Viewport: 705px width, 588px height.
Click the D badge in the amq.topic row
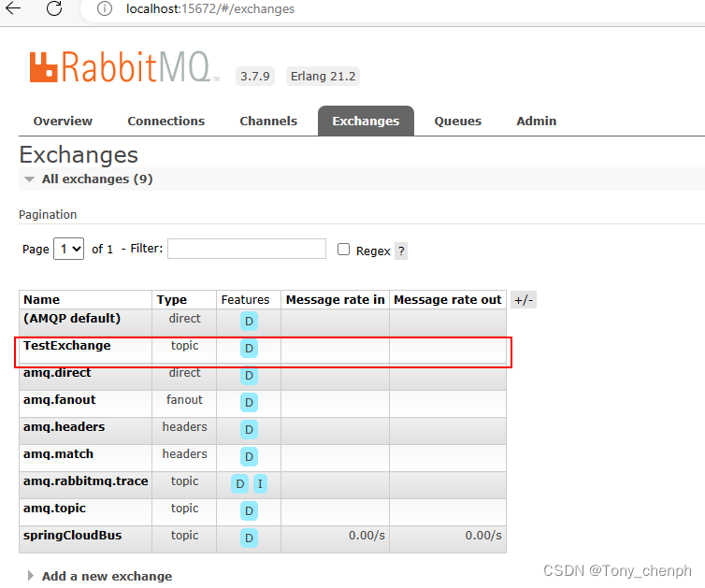pyautogui.click(x=249, y=511)
